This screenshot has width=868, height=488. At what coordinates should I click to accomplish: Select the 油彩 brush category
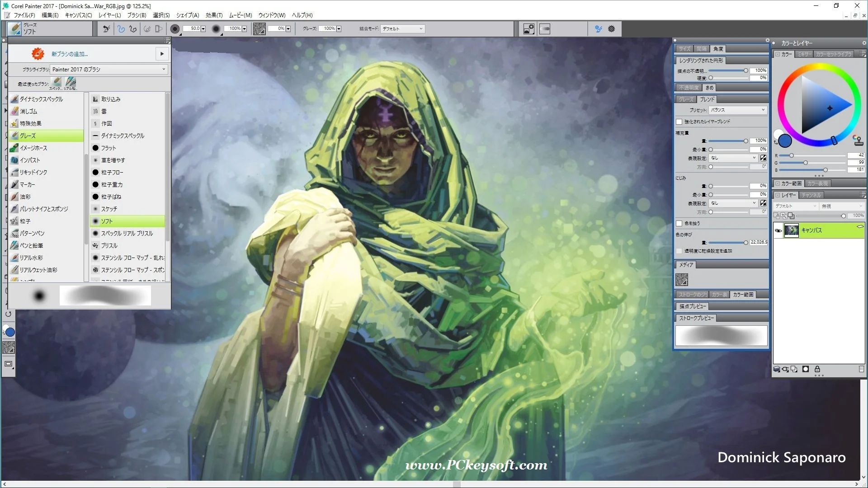click(x=25, y=197)
